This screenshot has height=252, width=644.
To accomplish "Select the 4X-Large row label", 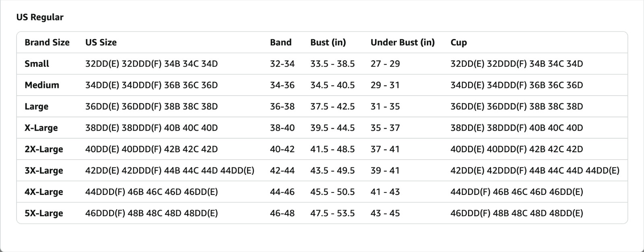I will click(x=43, y=192).
